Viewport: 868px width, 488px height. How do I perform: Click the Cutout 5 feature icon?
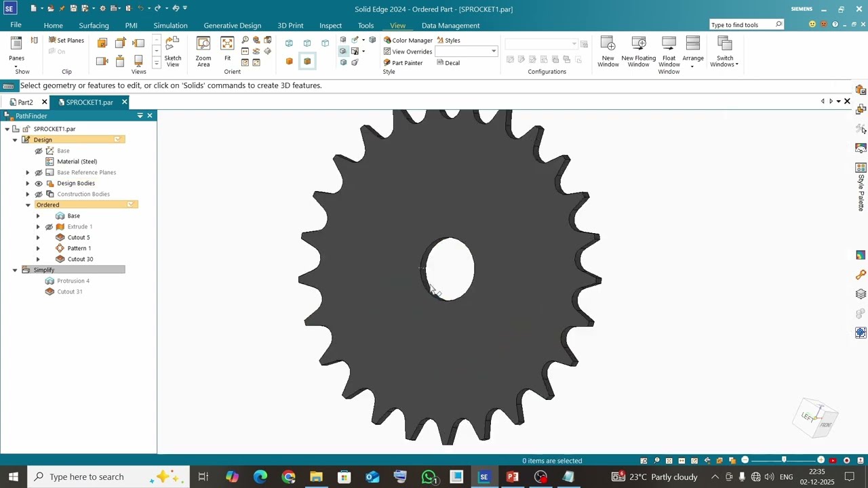tap(60, 237)
